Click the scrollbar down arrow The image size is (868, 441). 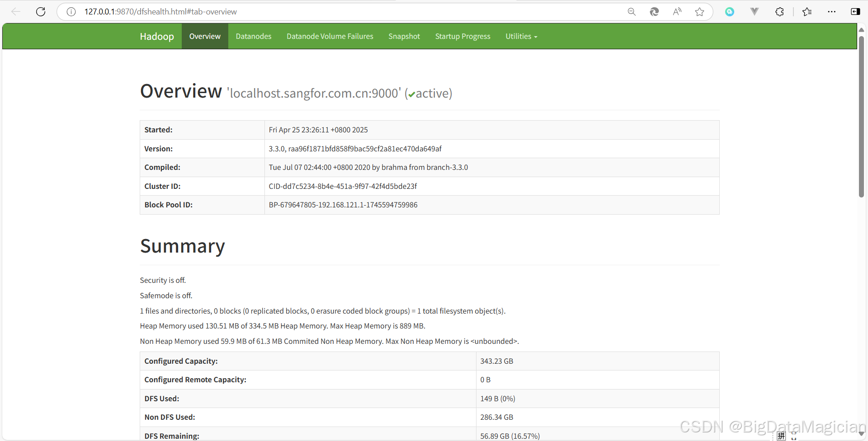tap(861, 434)
